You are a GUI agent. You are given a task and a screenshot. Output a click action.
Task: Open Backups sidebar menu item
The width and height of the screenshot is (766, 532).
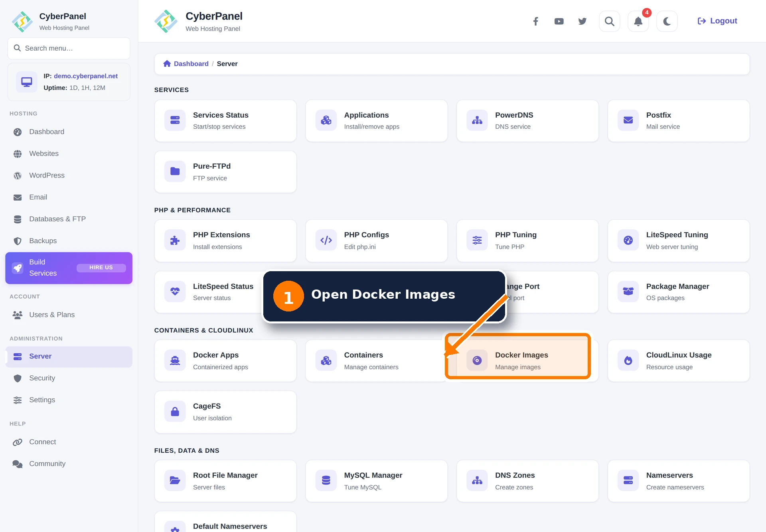coord(69,241)
